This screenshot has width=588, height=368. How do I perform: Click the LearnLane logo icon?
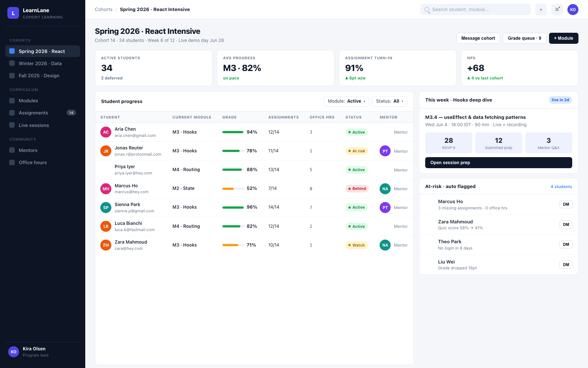pyautogui.click(x=13, y=13)
